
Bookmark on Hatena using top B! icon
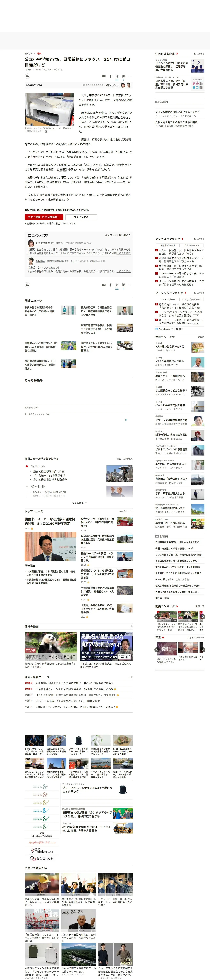coord(123,76)
